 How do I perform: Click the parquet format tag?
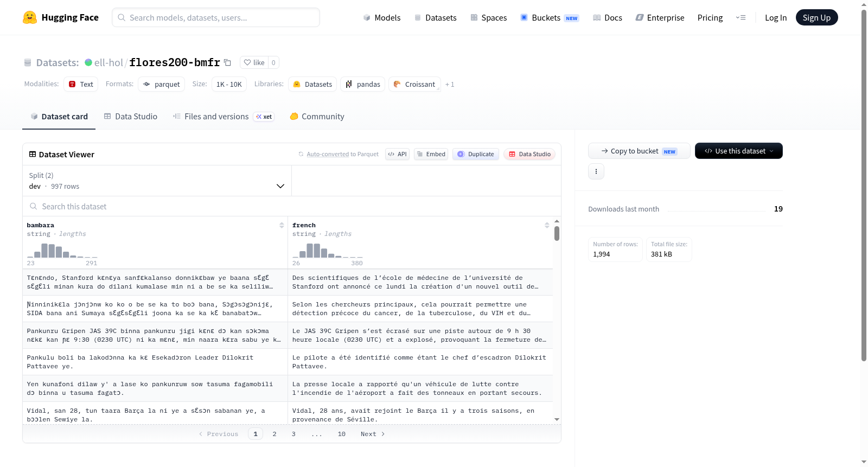coord(162,84)
